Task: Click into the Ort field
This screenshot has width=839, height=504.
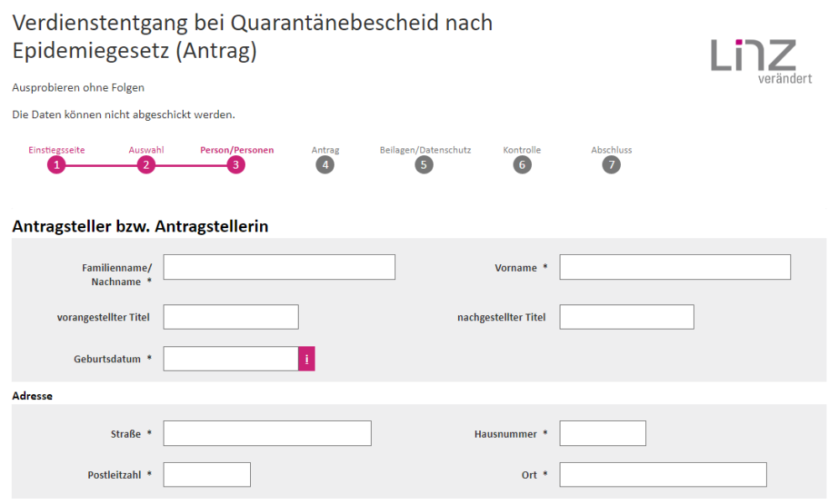Action: 663,474
